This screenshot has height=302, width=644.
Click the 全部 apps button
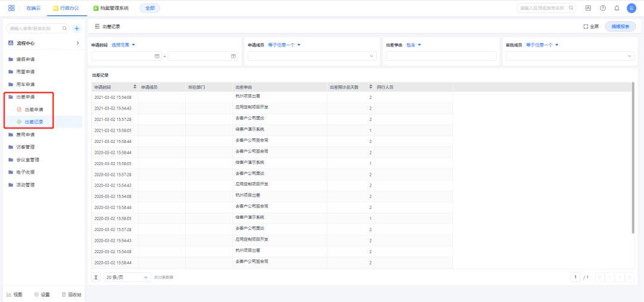pyautogui.click(x=150, y=8)
